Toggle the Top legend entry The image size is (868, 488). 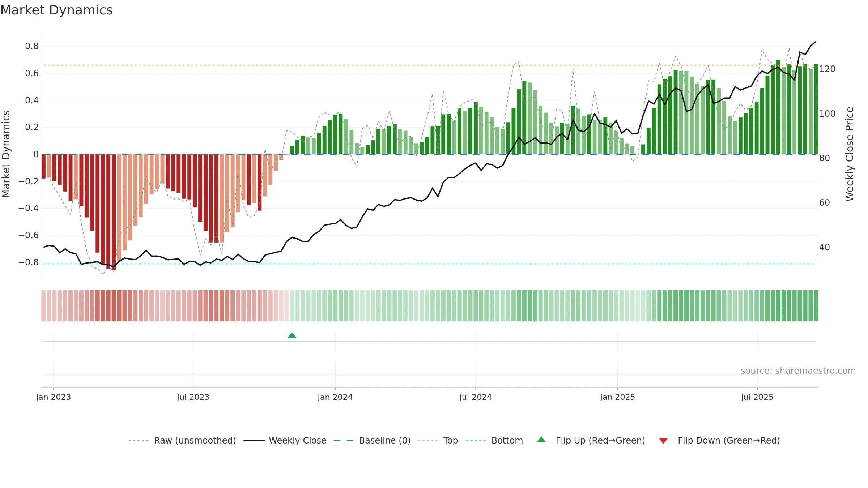coord(438,440)
